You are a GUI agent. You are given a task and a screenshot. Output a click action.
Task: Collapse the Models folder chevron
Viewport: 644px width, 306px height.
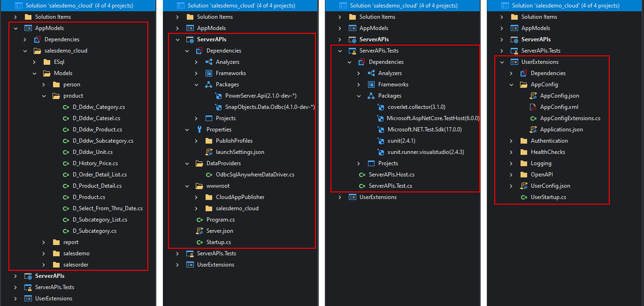pyautogui.click(x=34, y=73)
